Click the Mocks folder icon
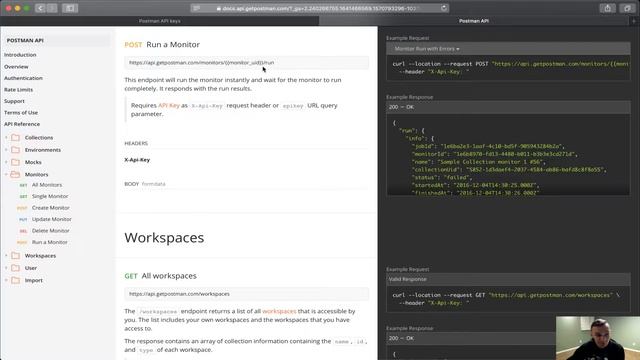The height and width of the screenshot is (360, 640). point(16,162)
